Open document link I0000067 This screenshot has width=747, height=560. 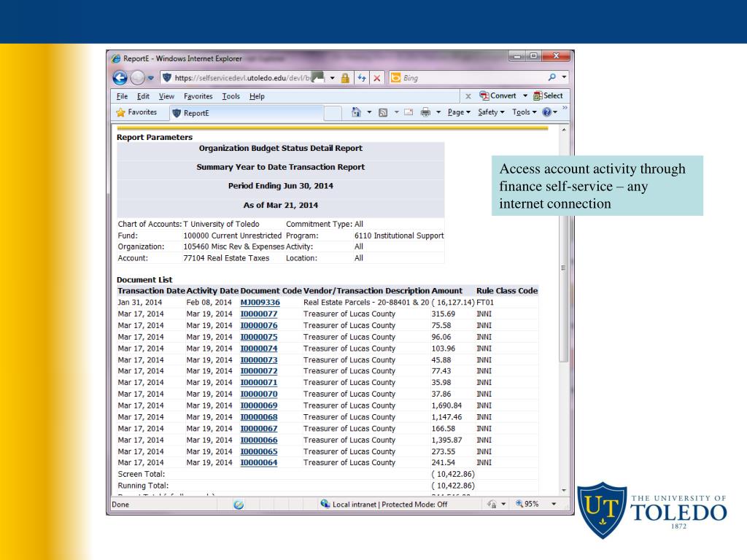pos(259,429)
